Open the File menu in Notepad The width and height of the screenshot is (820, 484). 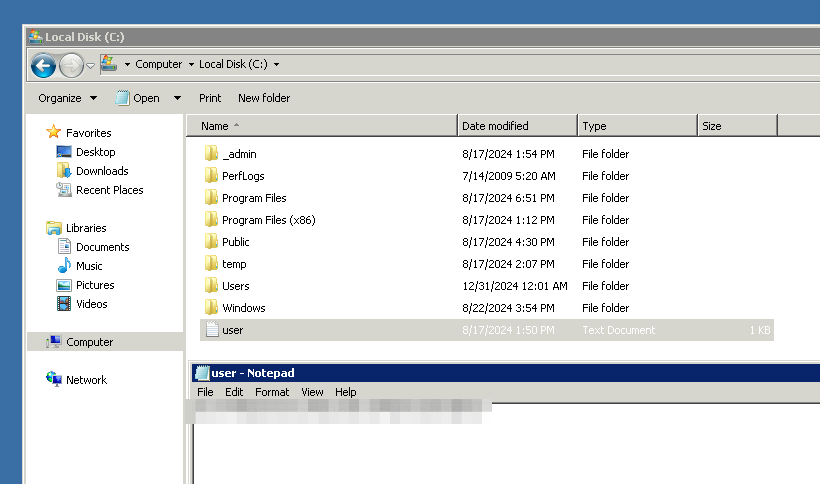coord(205,393)
